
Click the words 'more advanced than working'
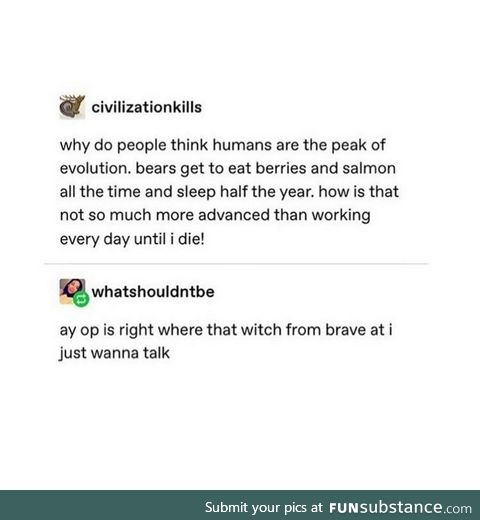coord(263,215)
